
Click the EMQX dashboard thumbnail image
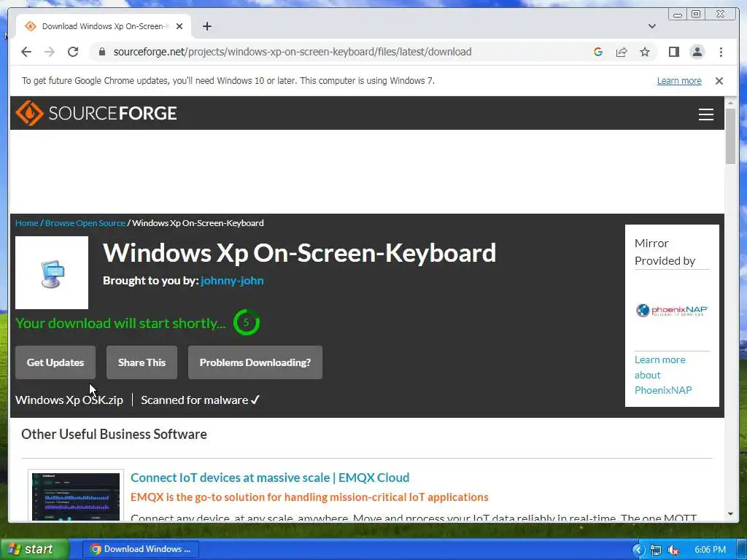(76, 496)
